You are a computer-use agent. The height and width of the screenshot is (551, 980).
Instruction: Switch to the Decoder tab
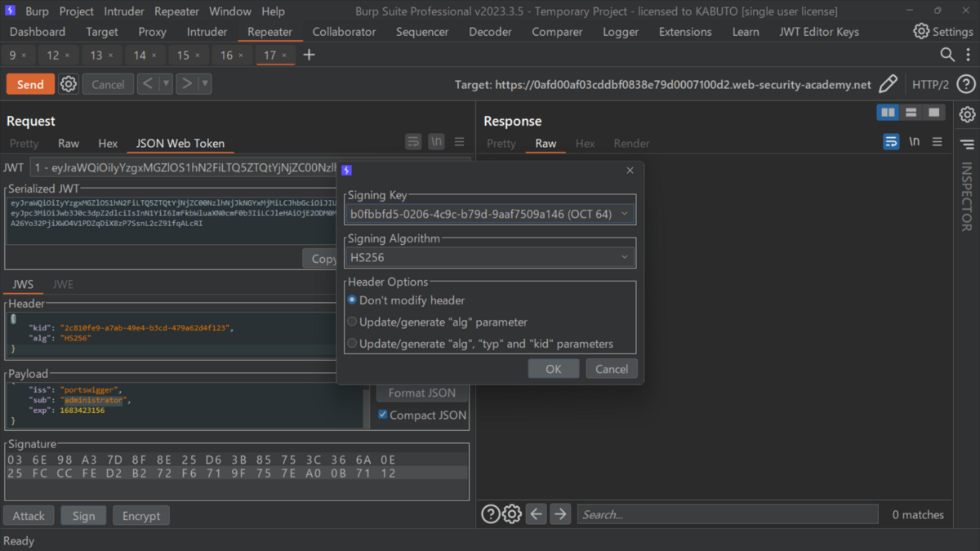(490, 32)
